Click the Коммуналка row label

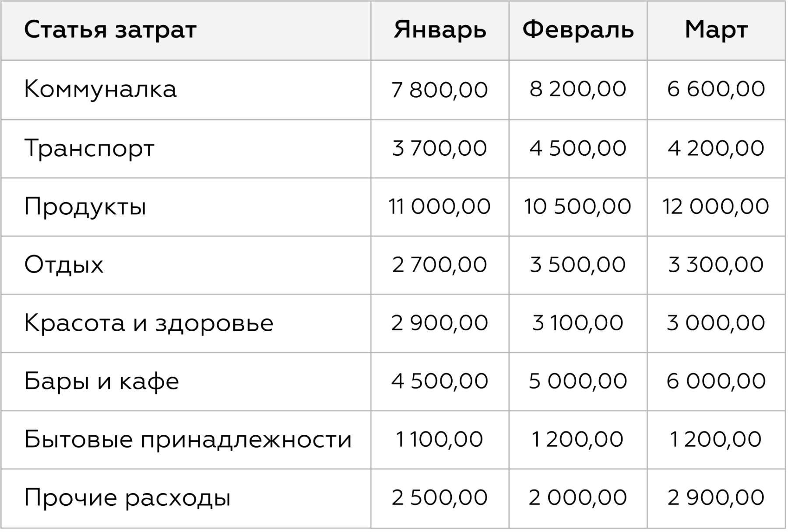100,89
